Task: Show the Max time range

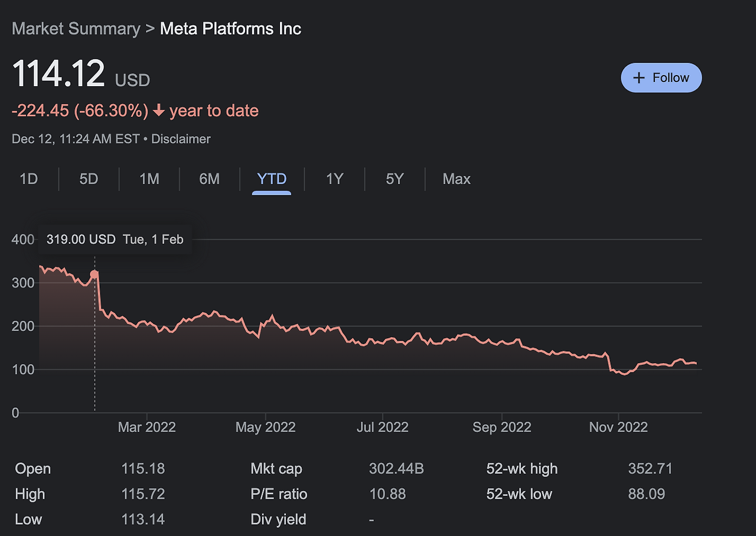Action: click(x=457, y=179)
